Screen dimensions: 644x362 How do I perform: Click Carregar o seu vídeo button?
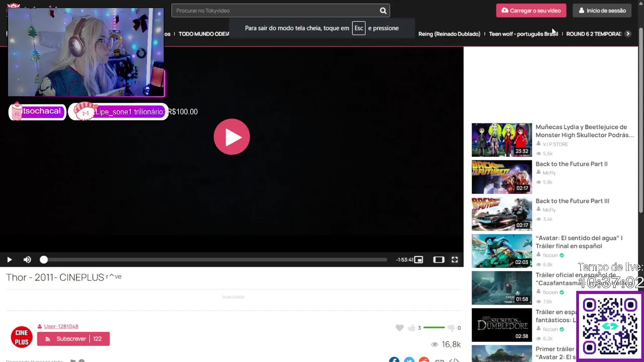pos(531,11)
